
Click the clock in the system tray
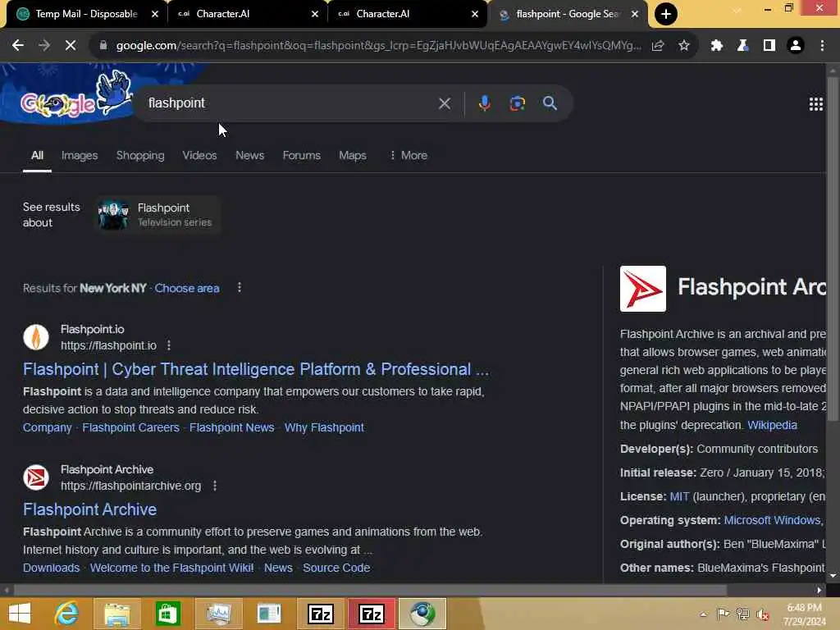[x=804, y=614]
